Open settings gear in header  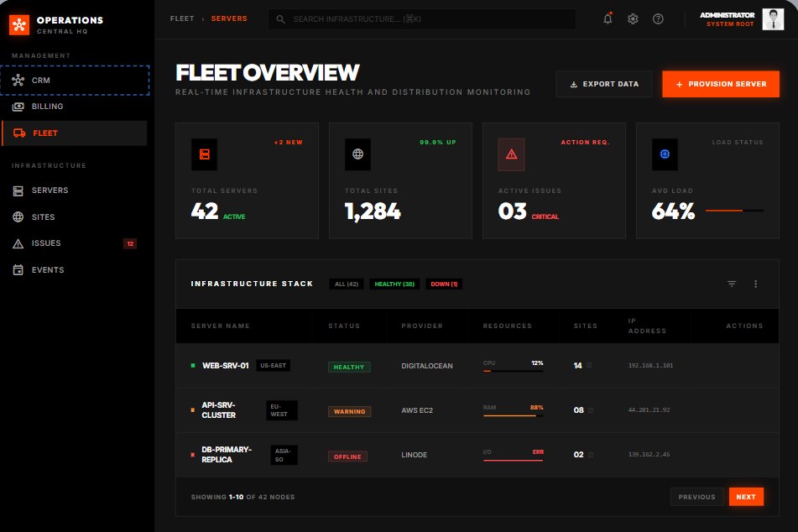pos(633,18)
